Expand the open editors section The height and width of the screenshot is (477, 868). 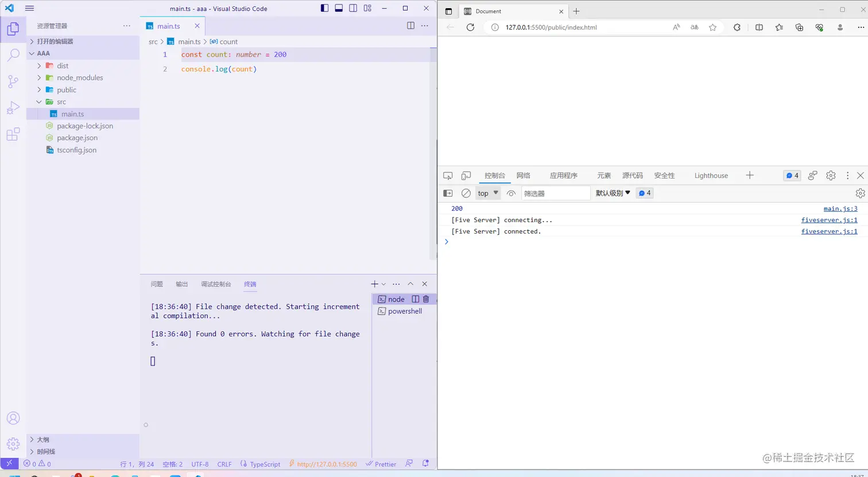click(83, 41)
